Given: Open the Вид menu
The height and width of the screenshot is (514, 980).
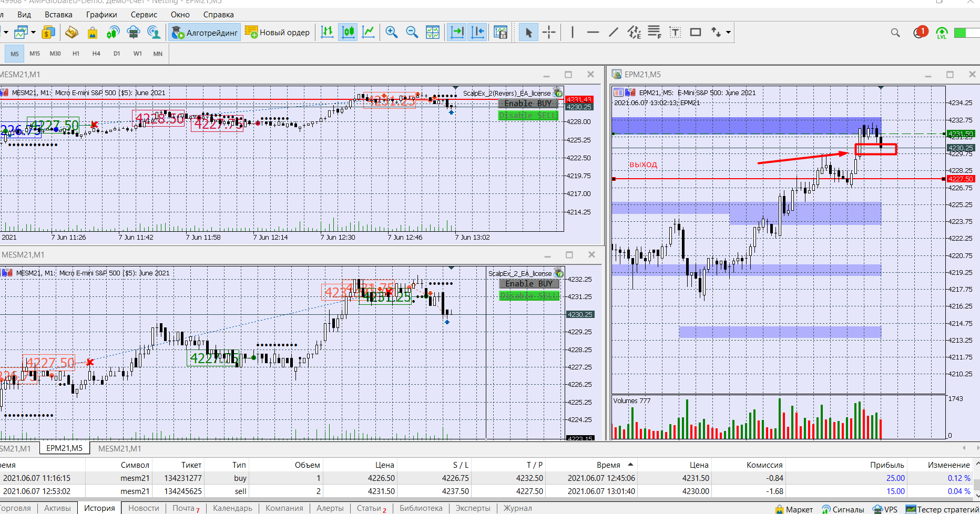Looking at the screenshot, I should pos(24,15).
